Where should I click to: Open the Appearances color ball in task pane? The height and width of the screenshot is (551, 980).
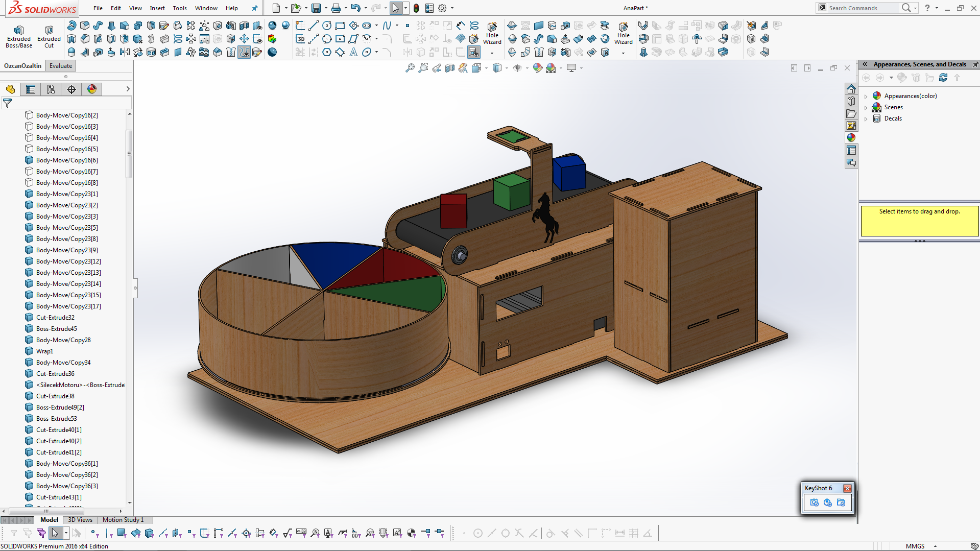pyautogui.click(x=851, y=137)
